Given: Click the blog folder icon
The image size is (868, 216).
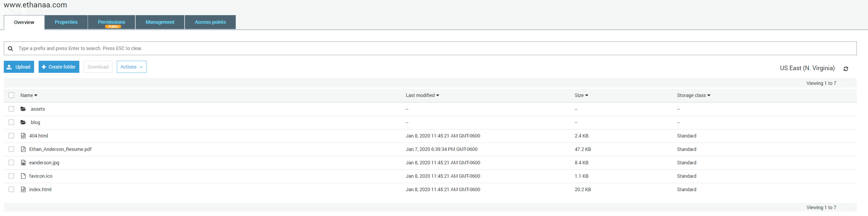Looking at the screenshot, I should (23, 123).
